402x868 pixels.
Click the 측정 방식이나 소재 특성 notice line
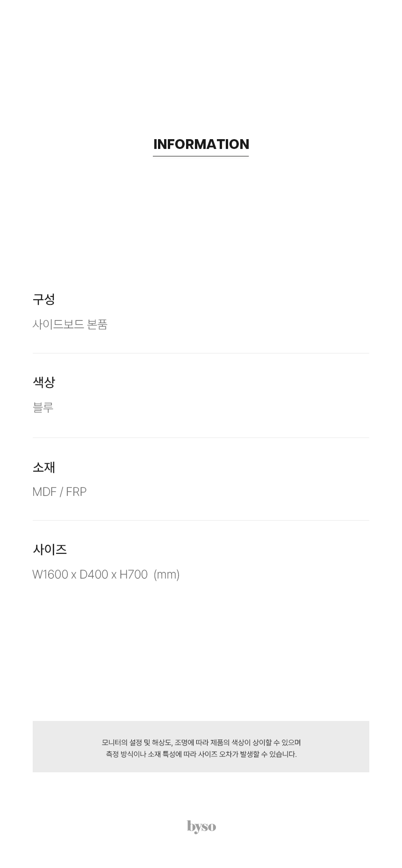[x=201, y=754]
